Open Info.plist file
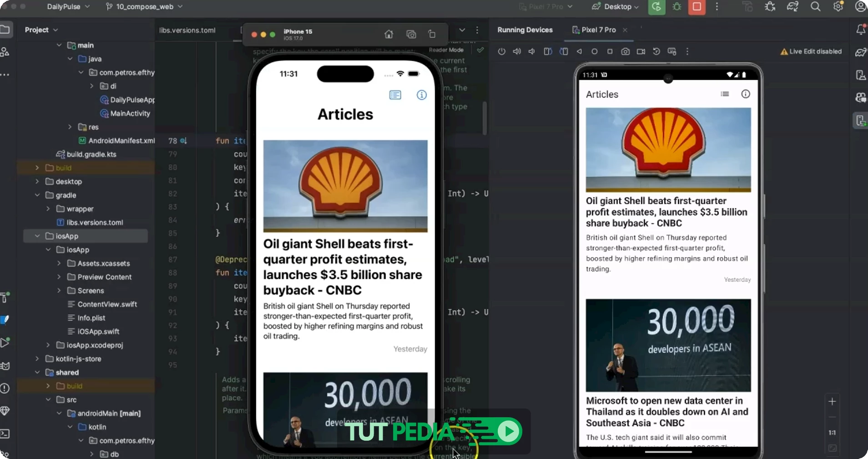Image resolution: width=868 pixels, height=459 pixels. 86,318
